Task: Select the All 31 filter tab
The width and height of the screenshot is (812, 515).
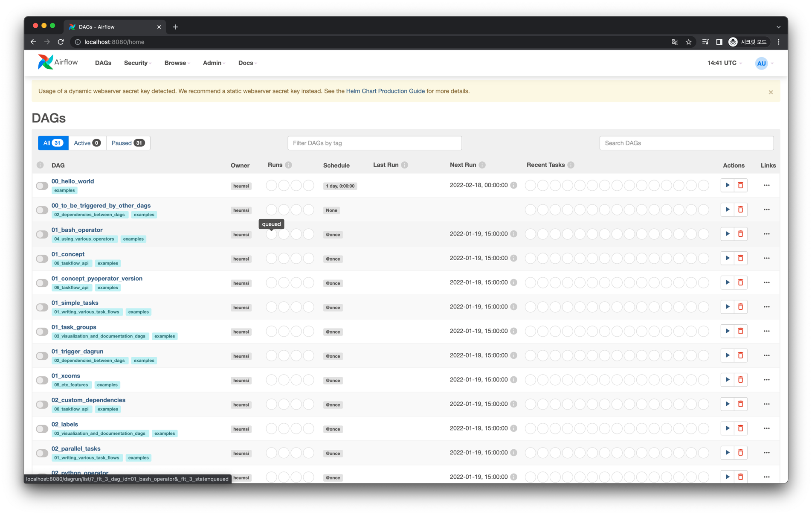Action: [x=53, y=143]
